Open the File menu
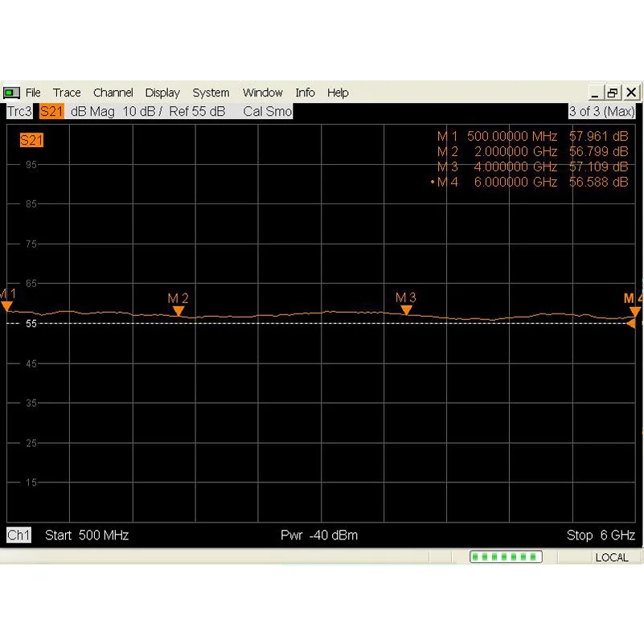Screen dimensions: 644x644 coord(33,92)
